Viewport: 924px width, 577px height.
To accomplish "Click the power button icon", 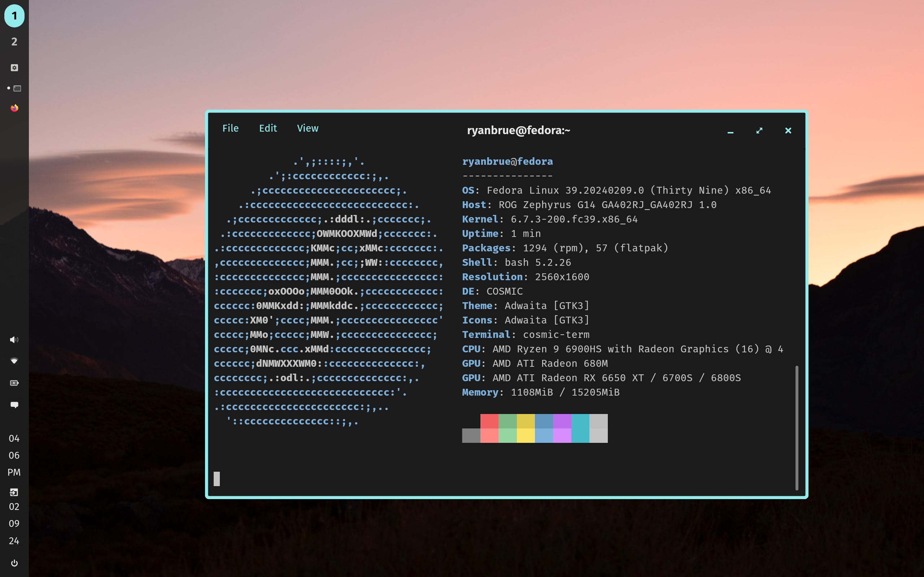I will 14,563.
